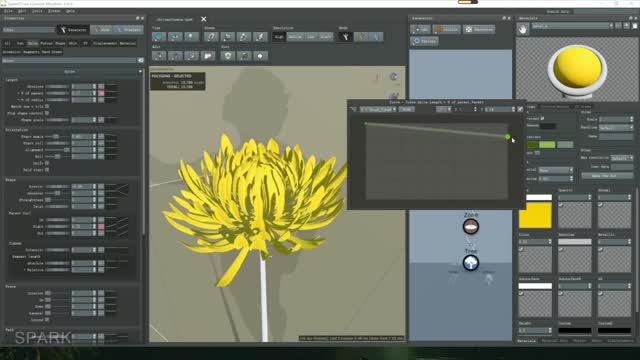Click the fourth Edit toolbar icon
640x360 pixels.
[208, 56]
